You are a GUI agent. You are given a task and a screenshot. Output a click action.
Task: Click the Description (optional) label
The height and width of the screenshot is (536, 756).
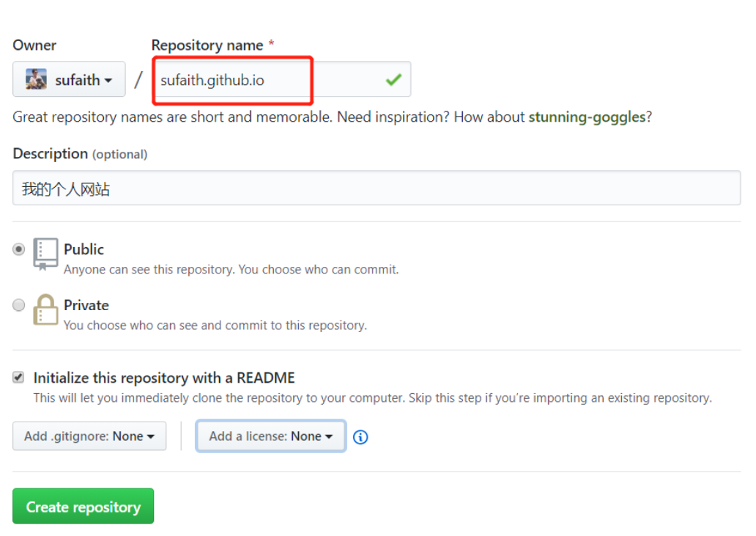(x=80, y=154)
